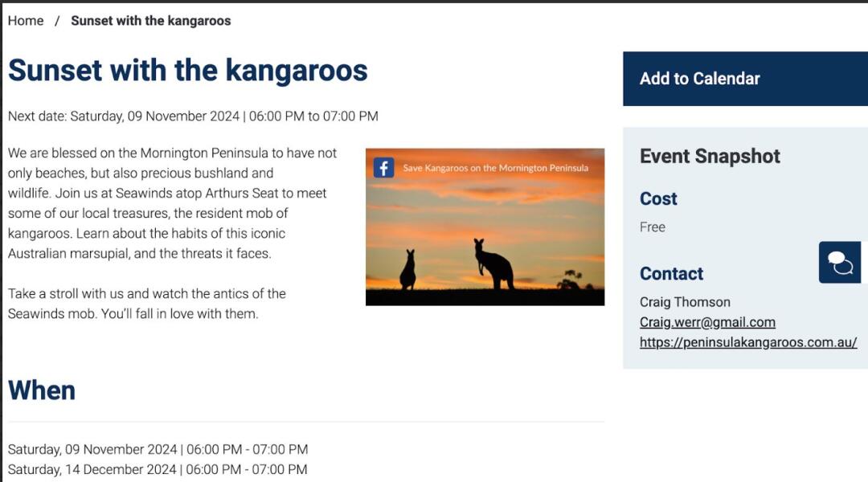
Task: Click the paragraph starting 'Take a stroll with us'
Action: 147,303
